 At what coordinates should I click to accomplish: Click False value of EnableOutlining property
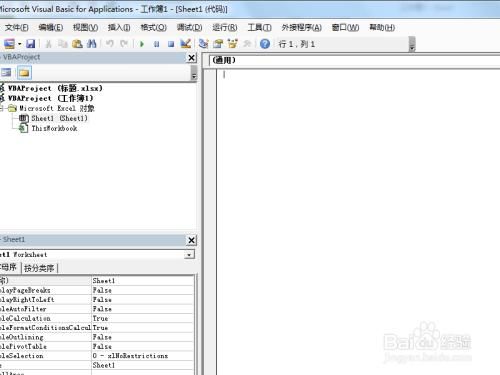(142, 337)
